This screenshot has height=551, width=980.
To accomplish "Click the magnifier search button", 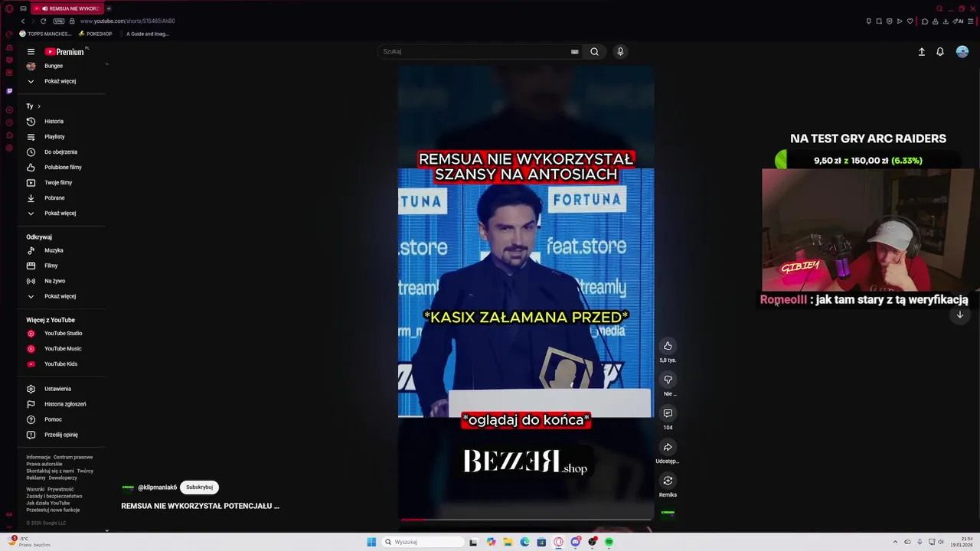I will tap(594, 52).
